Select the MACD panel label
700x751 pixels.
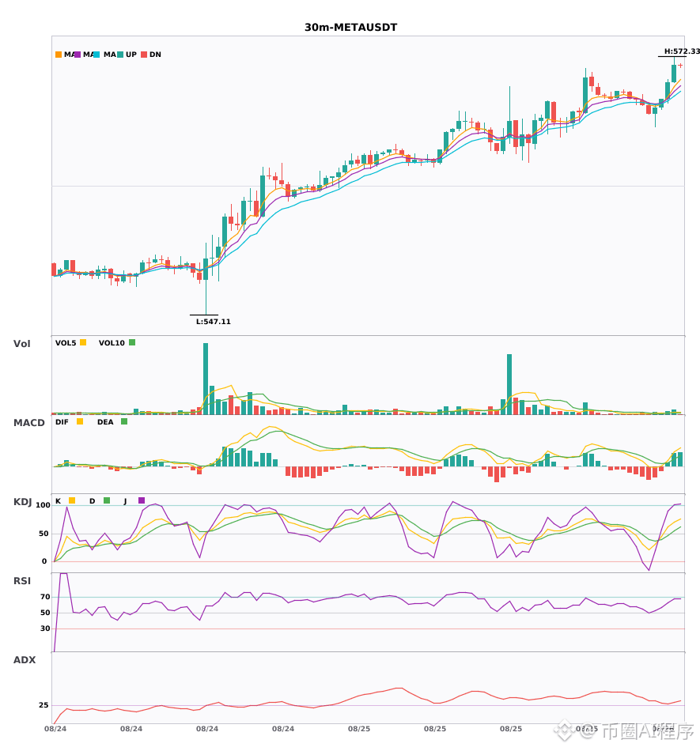click(x=28, y=423)
